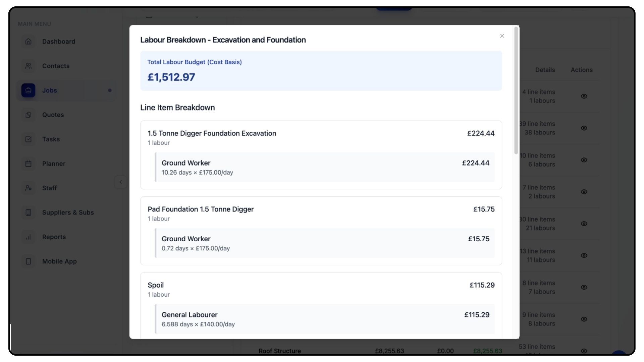The width and height of the screenshot is (644, 362).
Task: Collapse the sidebar with the chevron arrow
Action: [121, 182]
